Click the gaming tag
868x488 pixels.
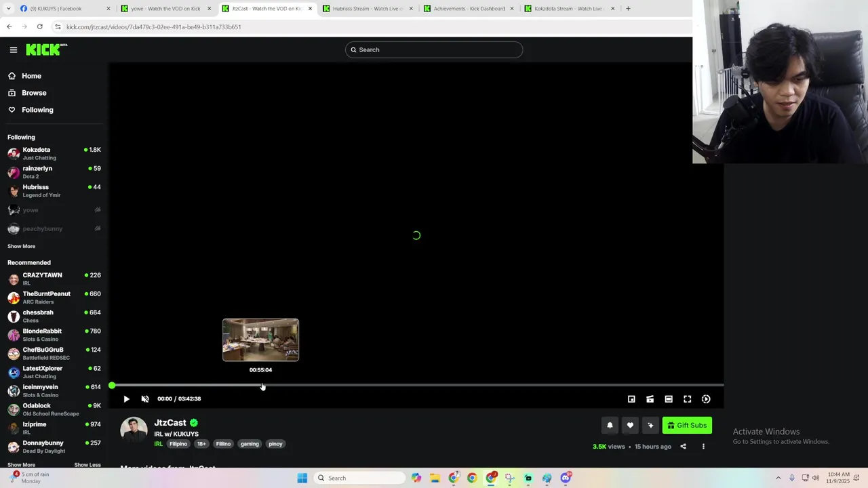pyautogui.click(x=250, y=444)
